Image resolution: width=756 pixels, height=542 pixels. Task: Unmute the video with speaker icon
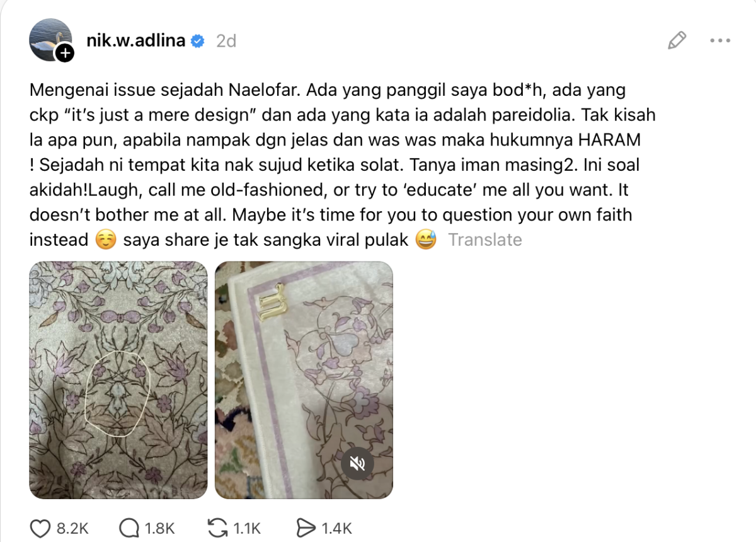pyautogui.click(x=358, y=464)
